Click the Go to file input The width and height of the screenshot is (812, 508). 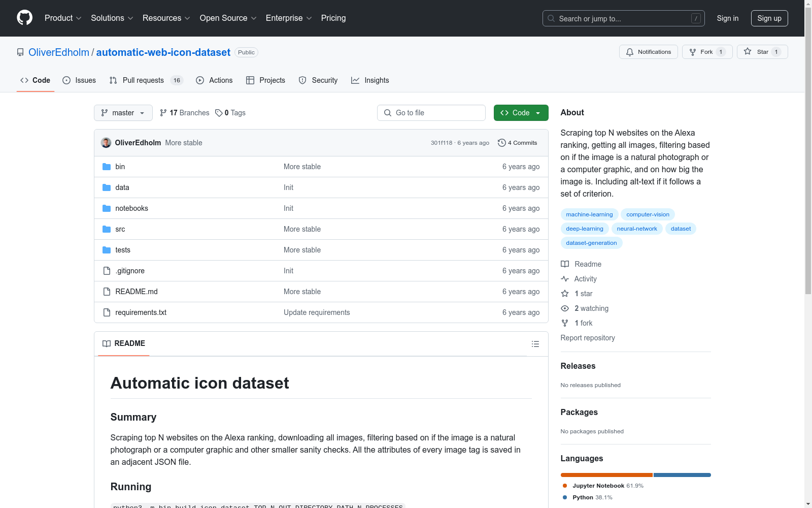pos(431,113)
